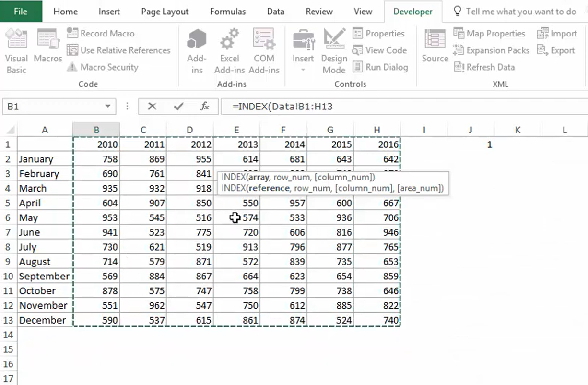
Task: Open Expansion Packs
Action: (491, 50)
